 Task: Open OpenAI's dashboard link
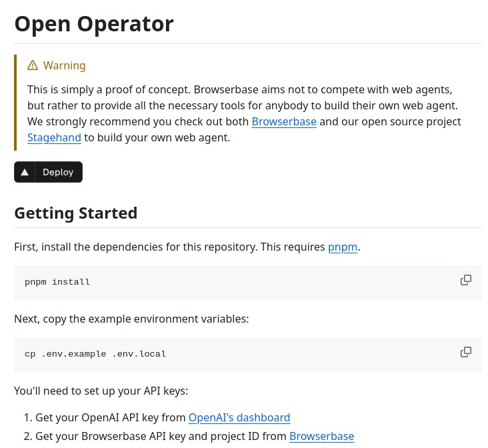239,417
